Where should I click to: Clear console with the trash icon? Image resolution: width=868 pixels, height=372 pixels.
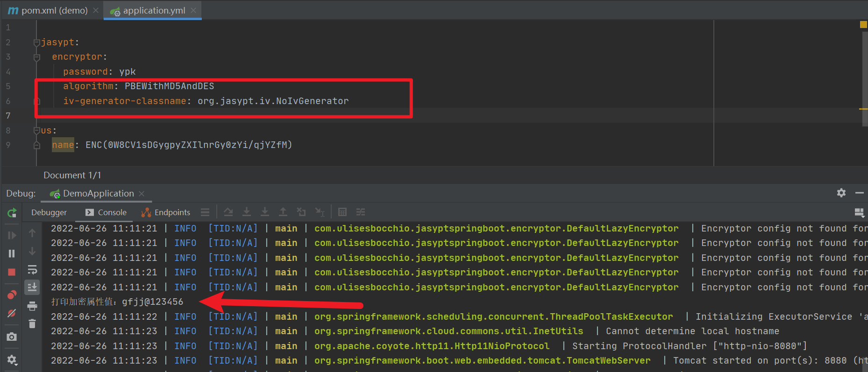[x=32, y=323]
